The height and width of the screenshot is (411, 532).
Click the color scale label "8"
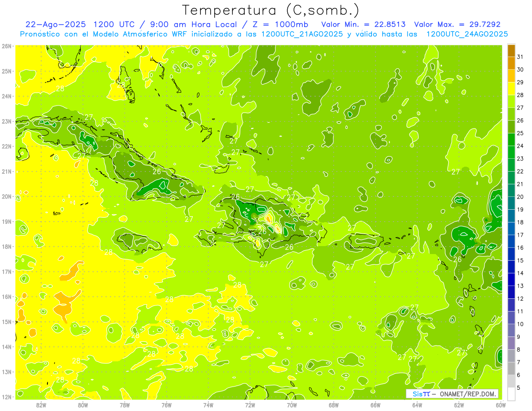[x=518, y=349]
